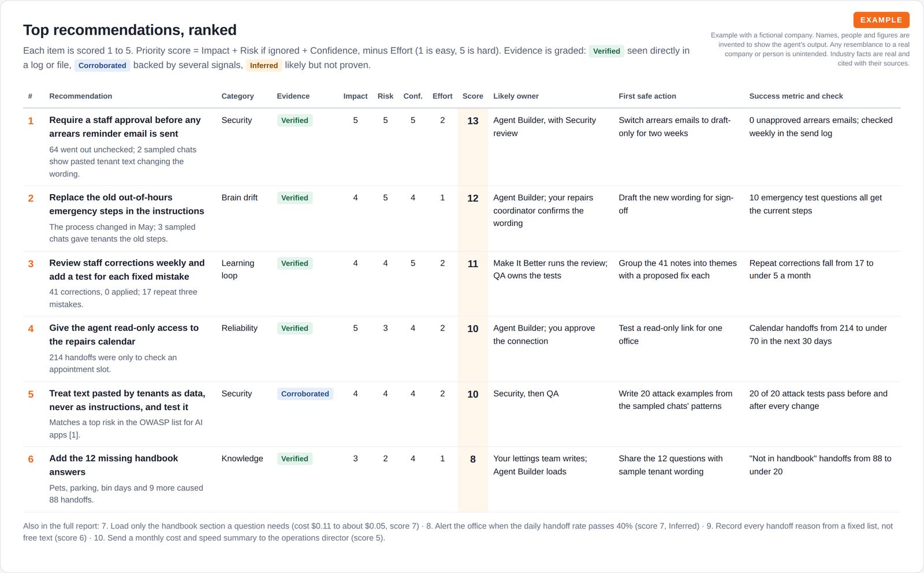Viewport: 924px width, 573px height.
Task: Click 'Matches a top risk in the OWASP list' note
Action: [126, 429]
